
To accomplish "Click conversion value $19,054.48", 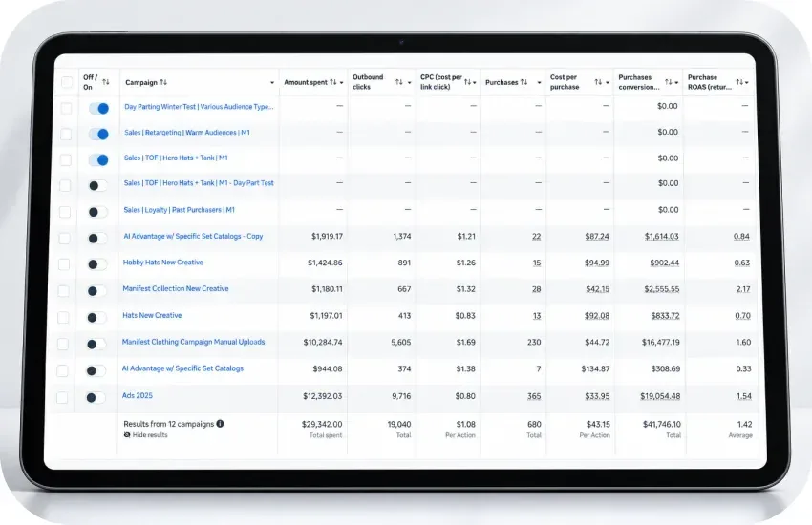I will 660,396.
